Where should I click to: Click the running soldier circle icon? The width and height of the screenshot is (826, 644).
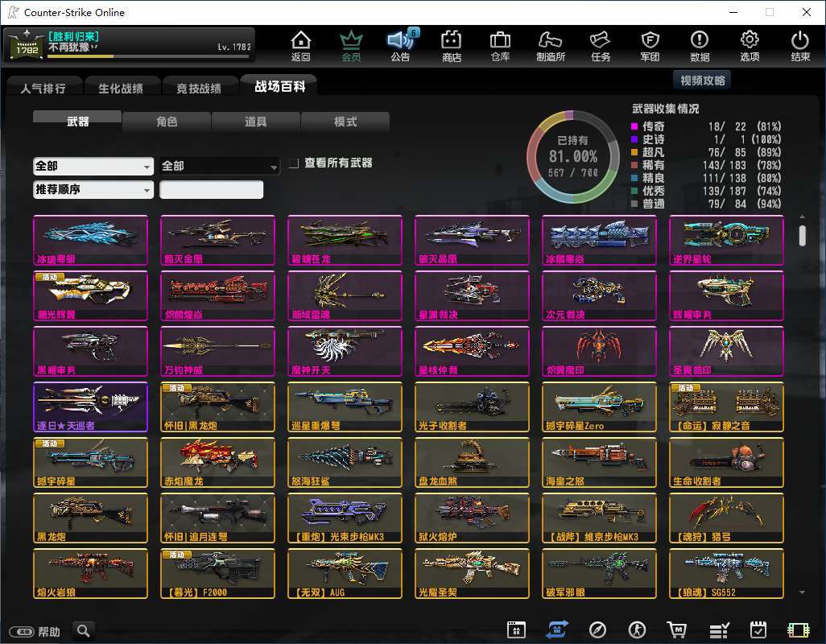(638, 630)
